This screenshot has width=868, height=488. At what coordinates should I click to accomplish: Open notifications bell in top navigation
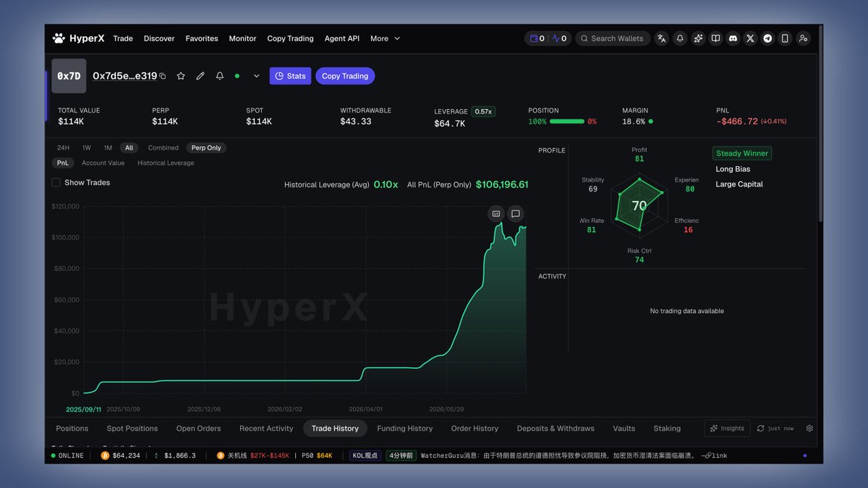680,38
